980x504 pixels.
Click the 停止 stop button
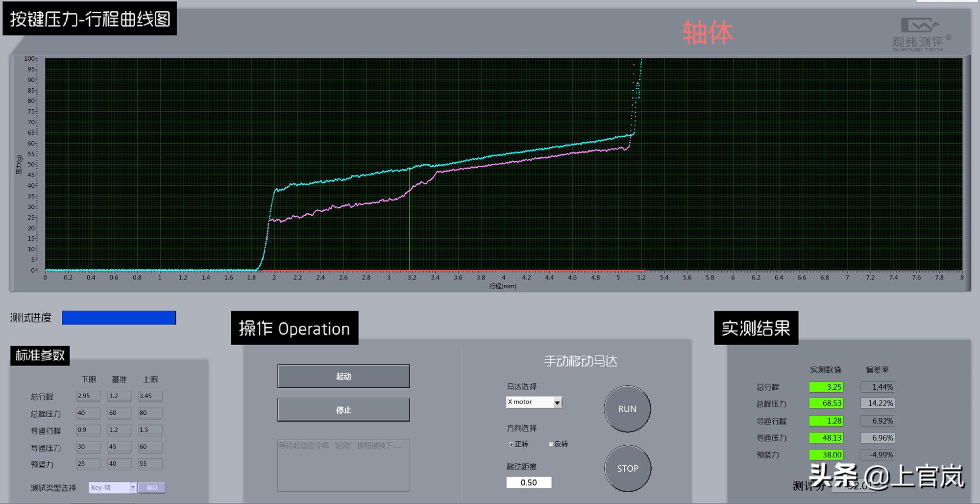(x=343, y=409)
